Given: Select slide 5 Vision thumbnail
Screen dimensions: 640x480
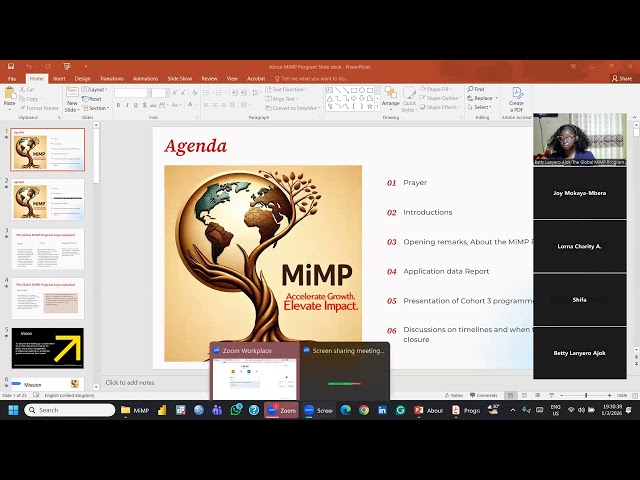Looking at the screenshot, I should (x=48, y=348).
